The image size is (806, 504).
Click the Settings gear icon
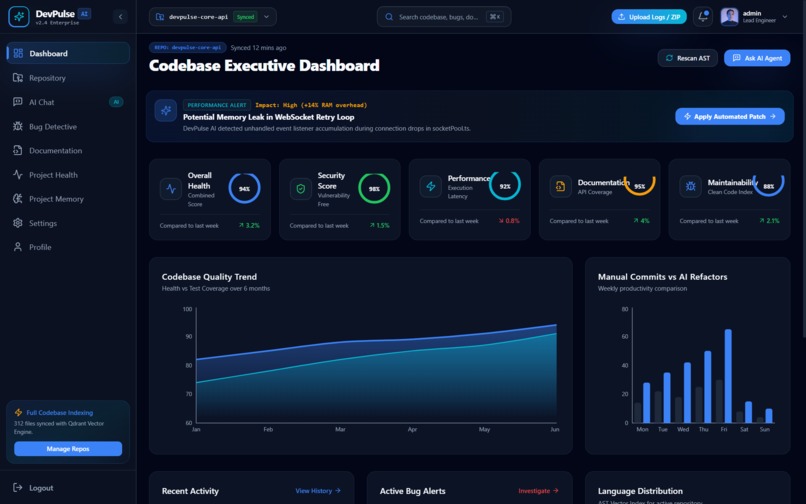pos(18,223)
